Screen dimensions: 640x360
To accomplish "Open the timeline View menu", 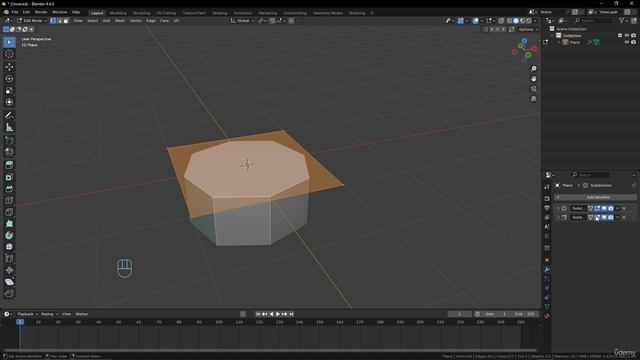I will pos(66,314).
